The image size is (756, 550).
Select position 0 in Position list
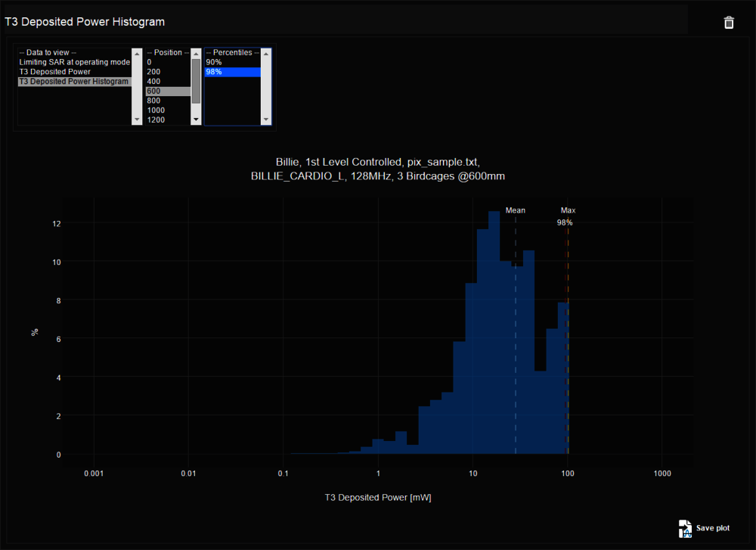[149, 62]
